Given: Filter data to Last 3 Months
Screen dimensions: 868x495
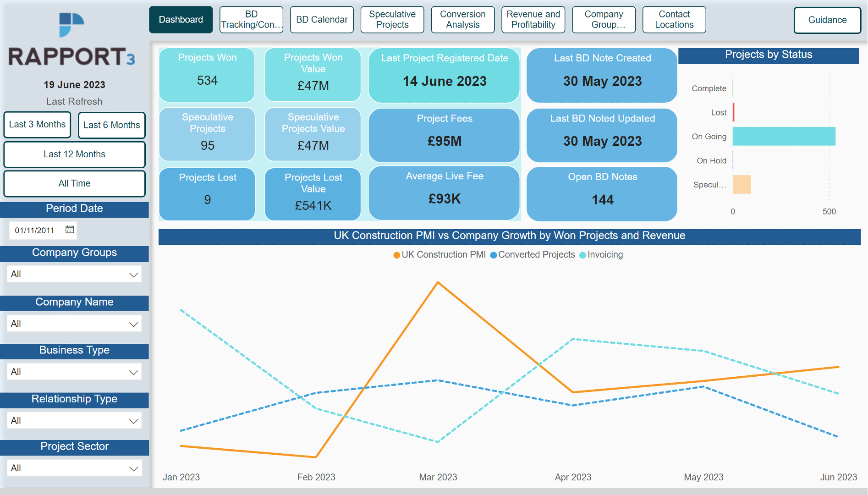Looking at the screenshot, I should [x=37, y=124].
